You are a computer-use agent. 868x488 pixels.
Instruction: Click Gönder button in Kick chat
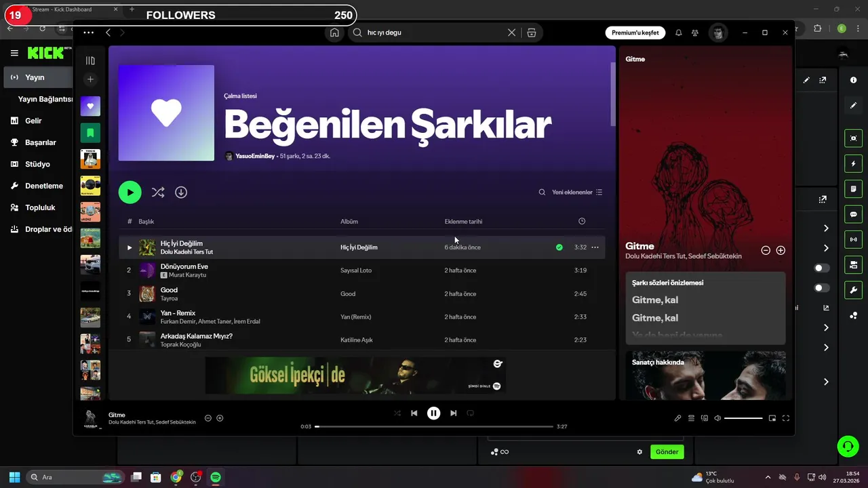pos(667,452)
